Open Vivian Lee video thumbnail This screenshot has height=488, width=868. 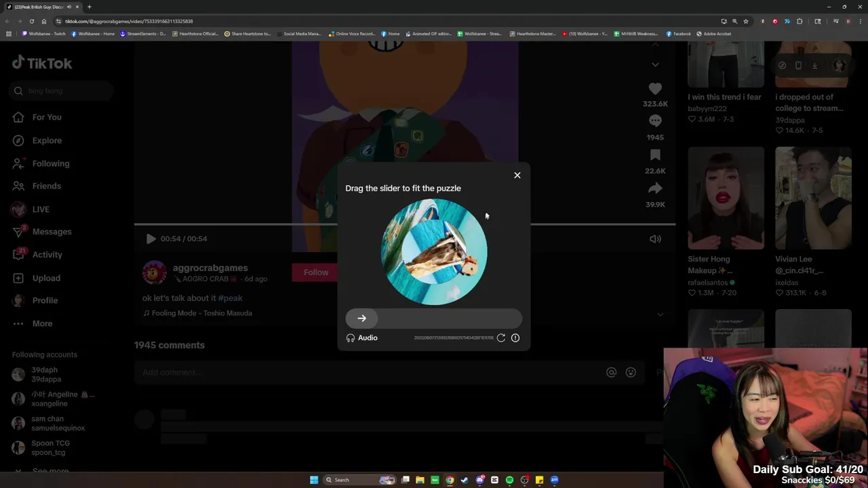[813, 198]
